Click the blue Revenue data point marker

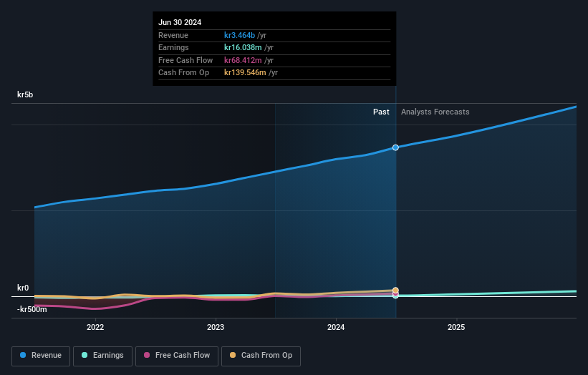coord(395,147)
